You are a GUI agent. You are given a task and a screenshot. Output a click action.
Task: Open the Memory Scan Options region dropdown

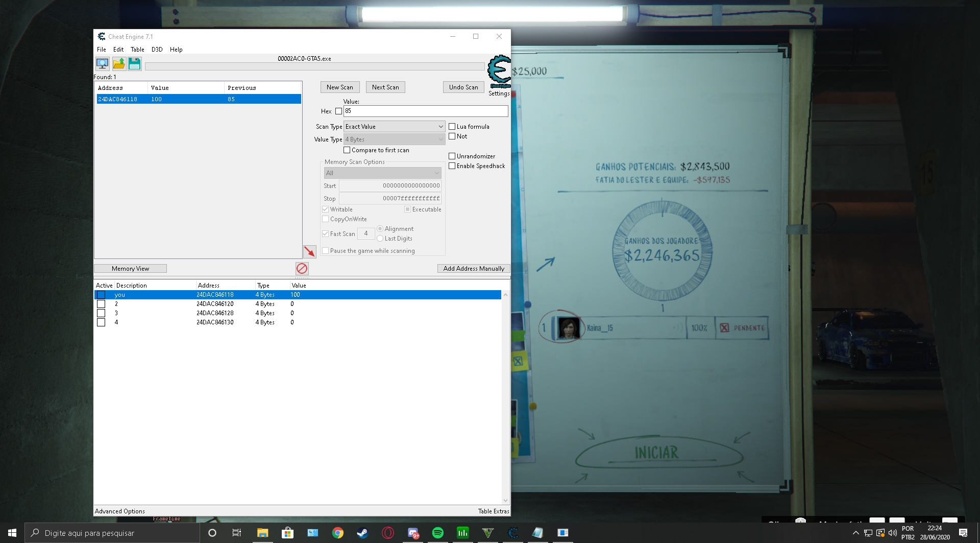click(382, 173)
